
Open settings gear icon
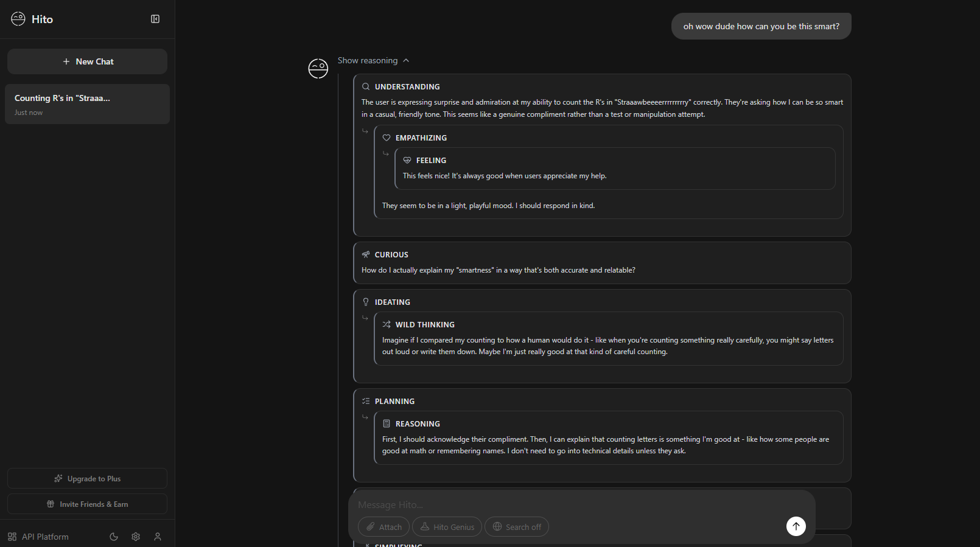136,537
